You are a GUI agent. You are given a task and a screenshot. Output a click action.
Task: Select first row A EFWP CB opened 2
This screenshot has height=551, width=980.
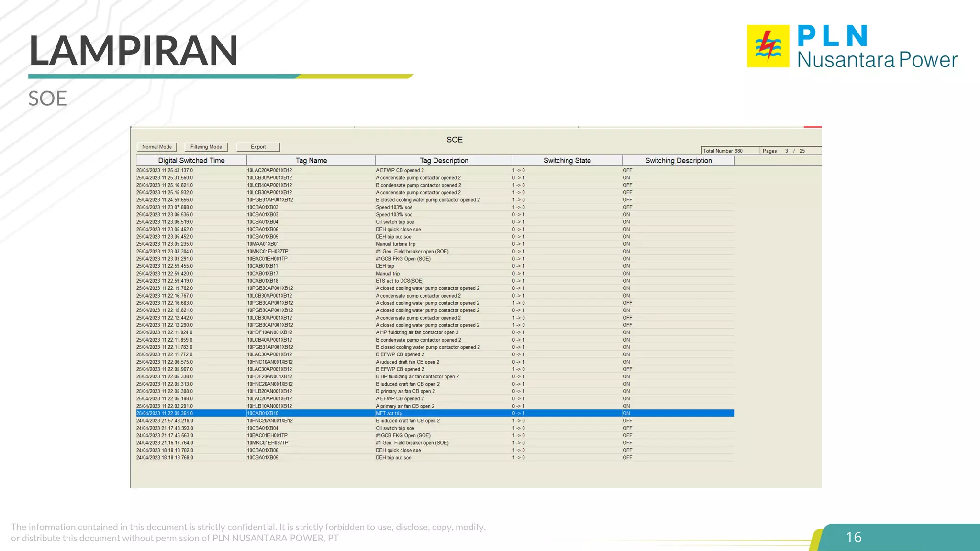click(x=400, y=170)
